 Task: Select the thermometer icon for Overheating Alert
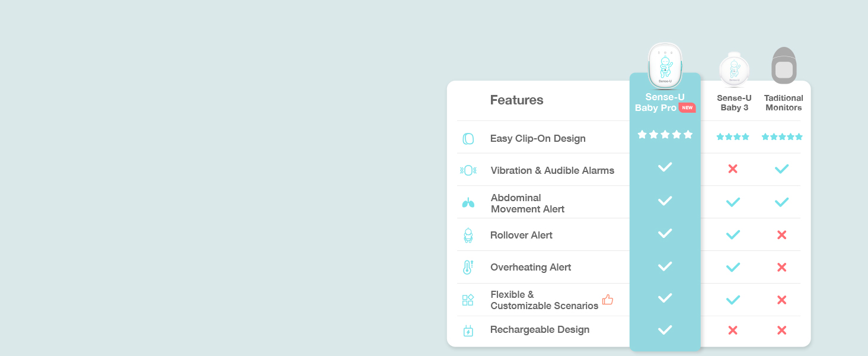point(468,268)
